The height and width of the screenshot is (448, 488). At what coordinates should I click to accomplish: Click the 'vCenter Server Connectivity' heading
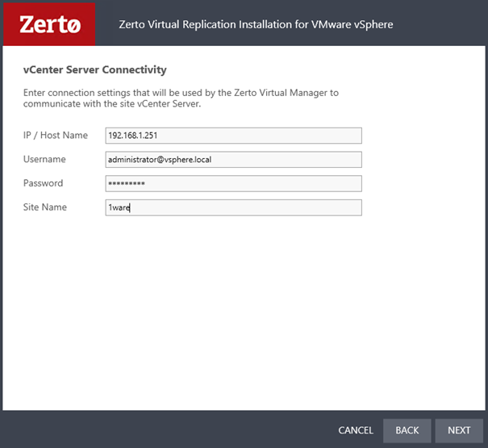coord(95,69)
